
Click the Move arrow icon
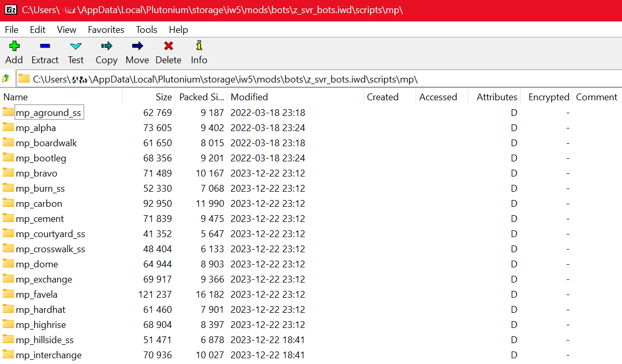(137, 46)
